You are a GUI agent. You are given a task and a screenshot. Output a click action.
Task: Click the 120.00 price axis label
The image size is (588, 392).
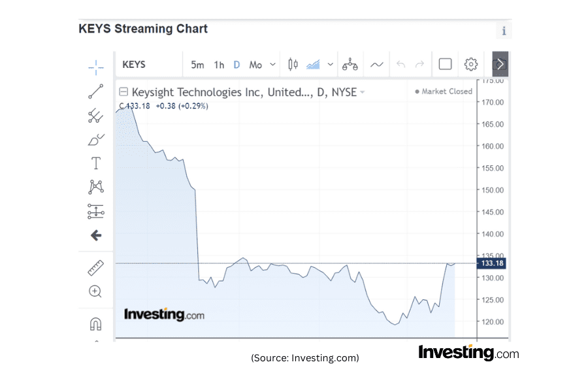click(x=493, y=322)
